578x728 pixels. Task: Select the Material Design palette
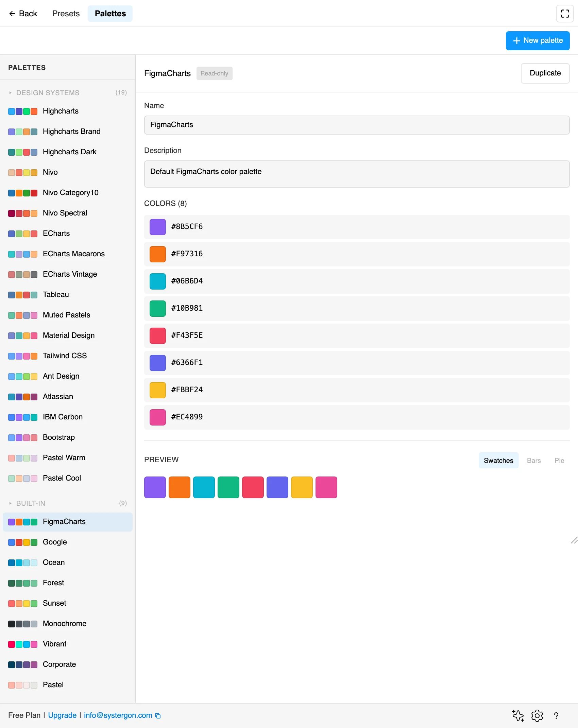pyautogui.click(x=68, y=335)
